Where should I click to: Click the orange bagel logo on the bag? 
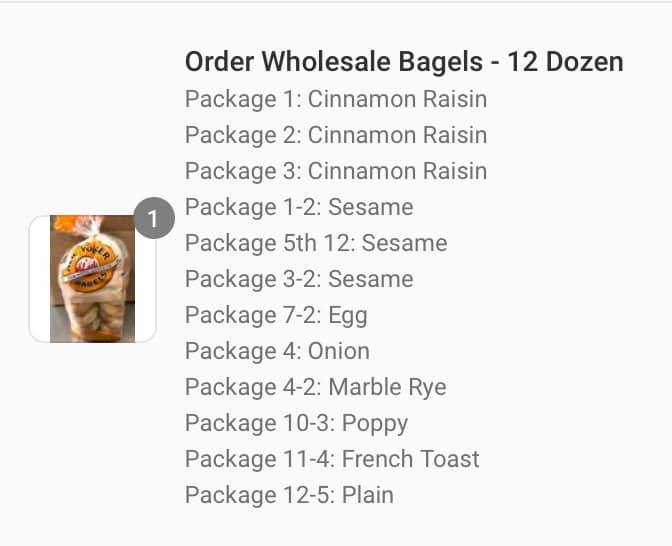[91, 268]
